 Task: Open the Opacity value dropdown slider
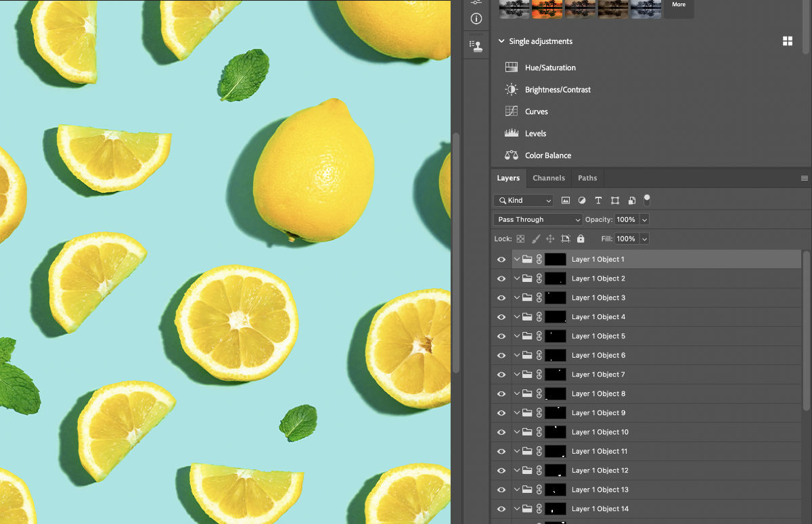point(644,219)
